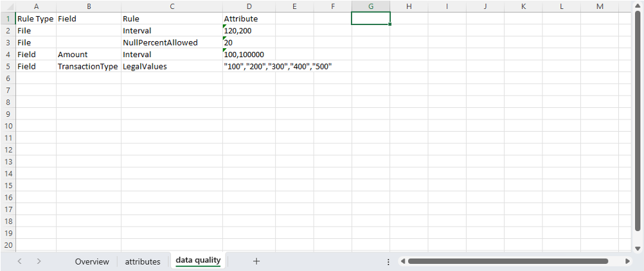Select column D header
Image resolution: width=644 pixels, height=271 pixels.
249,6
